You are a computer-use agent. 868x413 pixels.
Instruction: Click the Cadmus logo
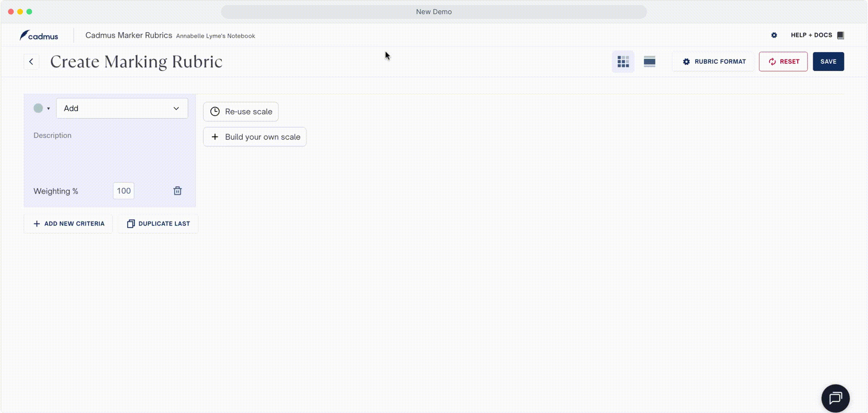(x=39, y=36)
